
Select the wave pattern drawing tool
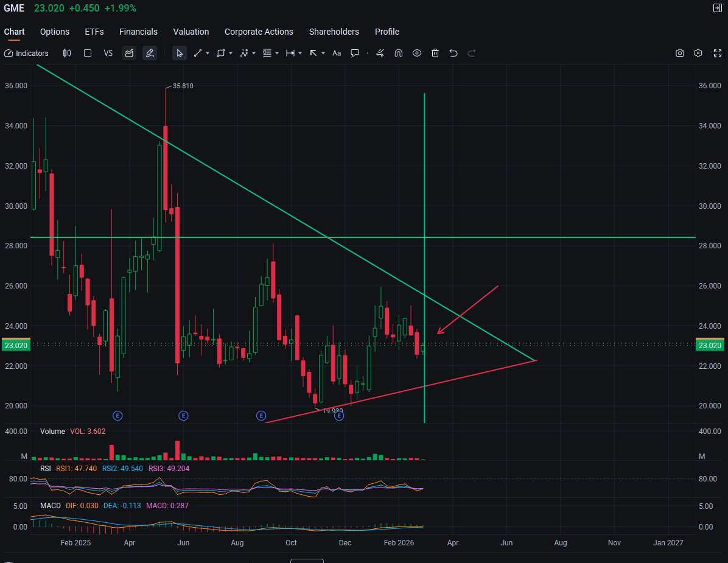click(244, 54)
